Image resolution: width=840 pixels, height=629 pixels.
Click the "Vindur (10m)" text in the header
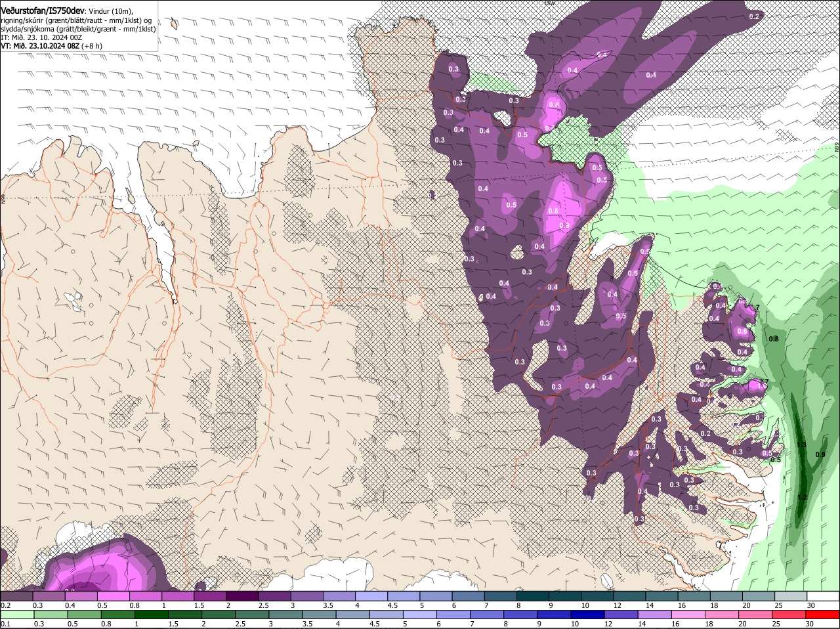(111, 11)
